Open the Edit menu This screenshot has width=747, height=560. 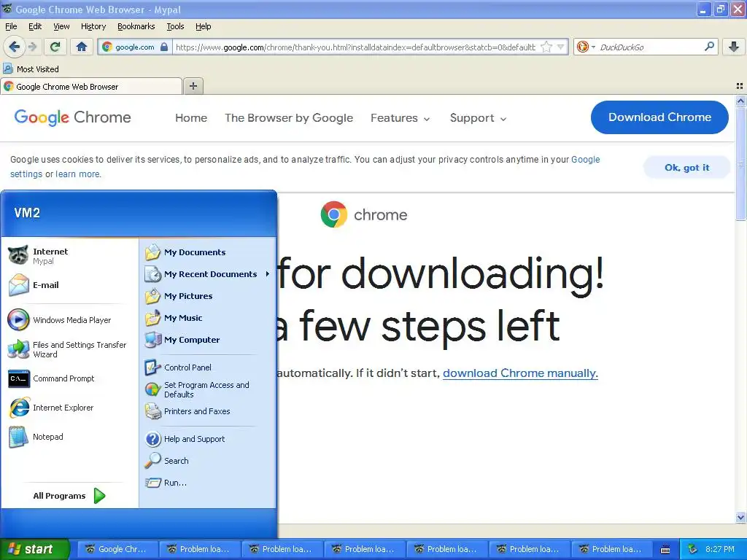tap(35, 26)
